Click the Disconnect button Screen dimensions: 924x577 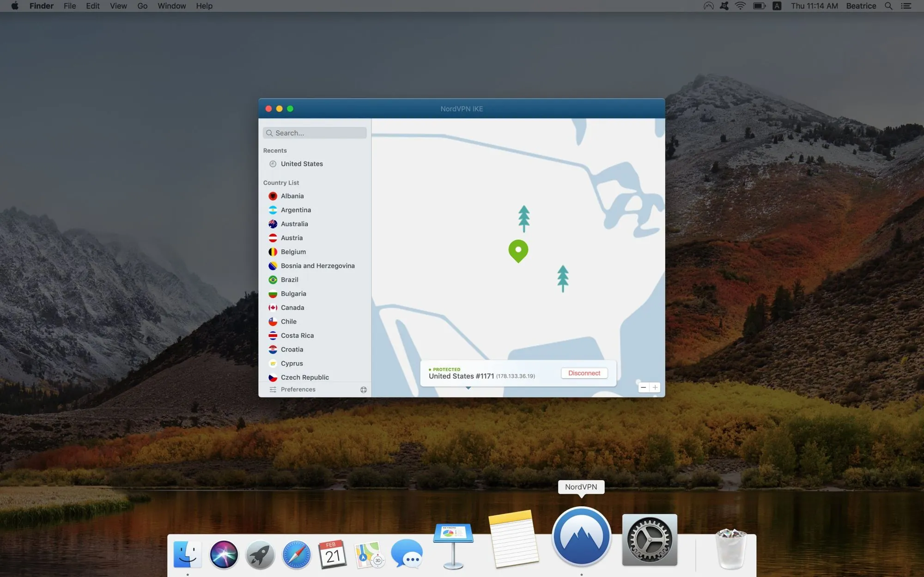click(x=584, y=373)
